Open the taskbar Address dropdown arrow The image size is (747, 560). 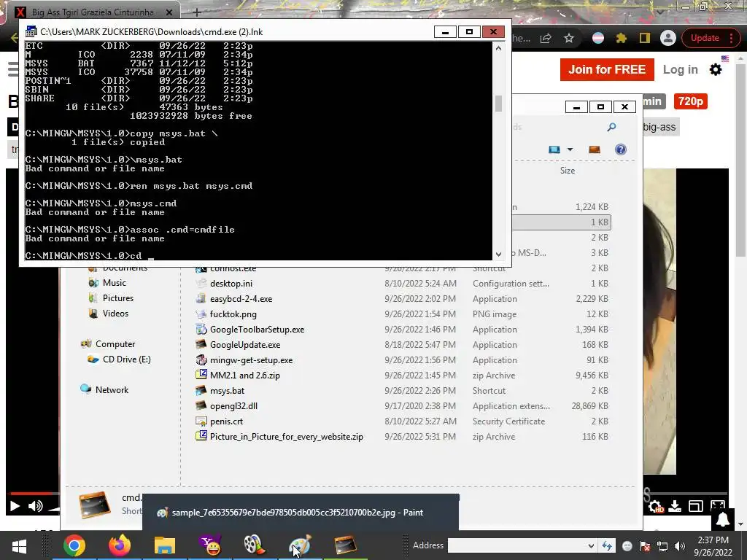tap(591, 545)
